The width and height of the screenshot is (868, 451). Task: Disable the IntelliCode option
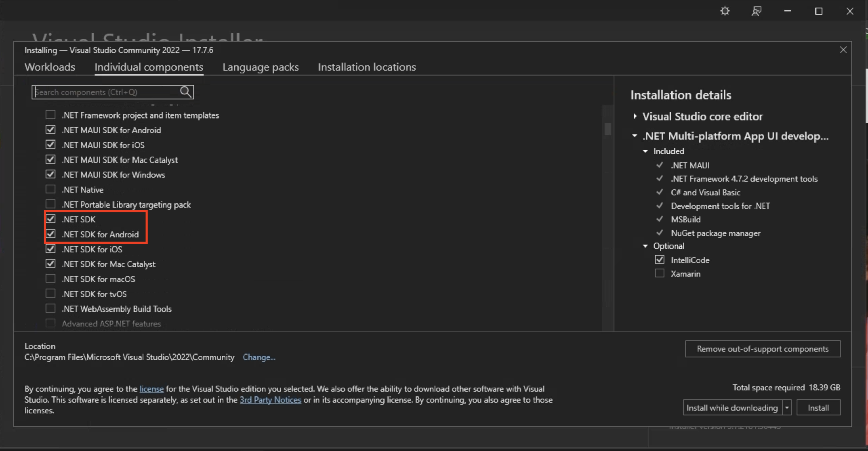coord(659,259)
